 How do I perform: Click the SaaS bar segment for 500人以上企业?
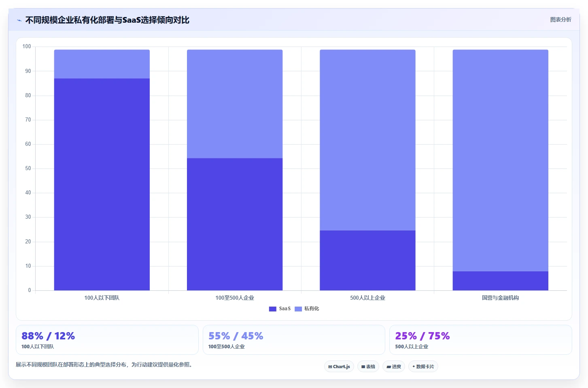pos(367,260)
